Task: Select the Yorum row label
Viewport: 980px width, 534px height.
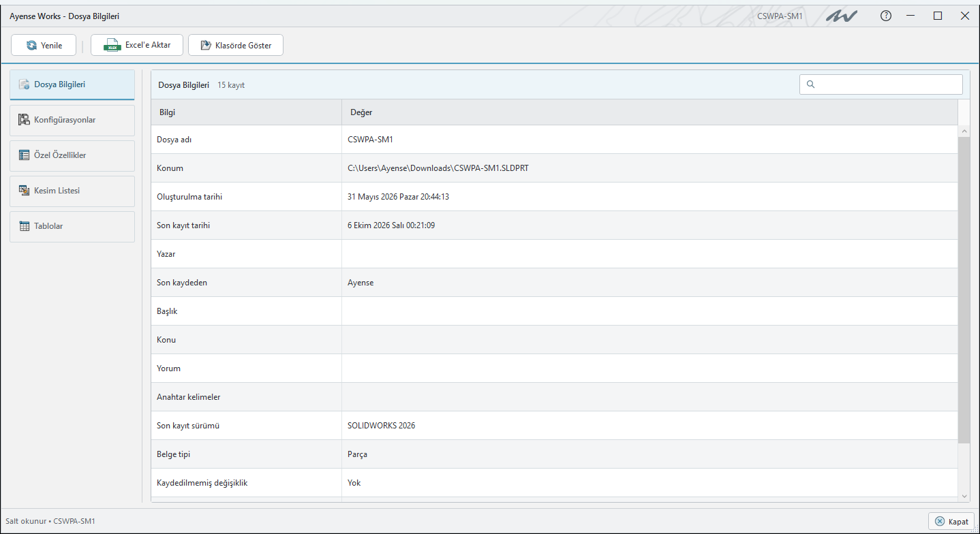Action: click(x=168, y=368)
